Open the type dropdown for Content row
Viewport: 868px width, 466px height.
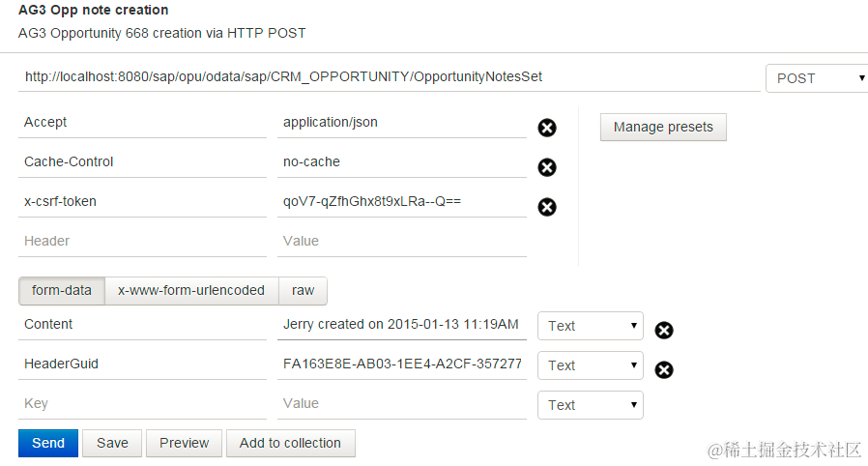[591, 326]
